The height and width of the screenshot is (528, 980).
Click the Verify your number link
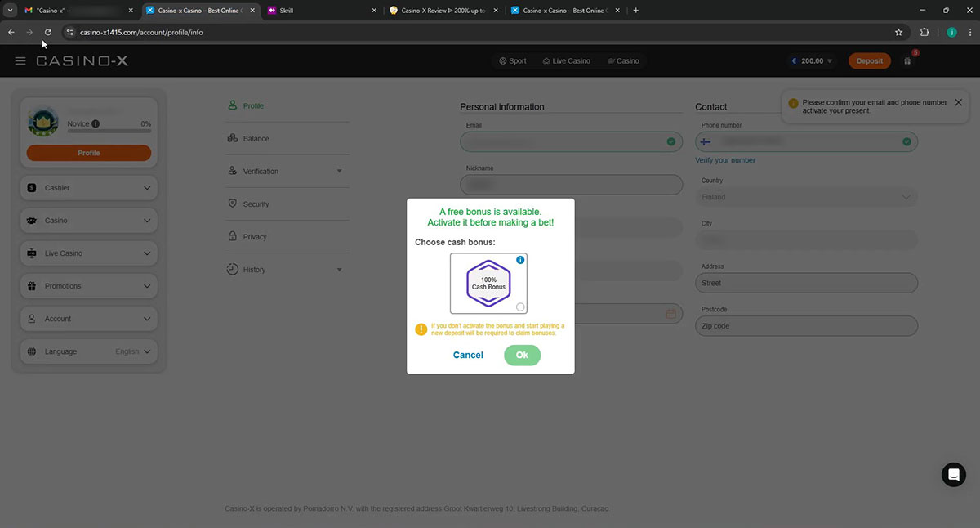click(725, 160)
